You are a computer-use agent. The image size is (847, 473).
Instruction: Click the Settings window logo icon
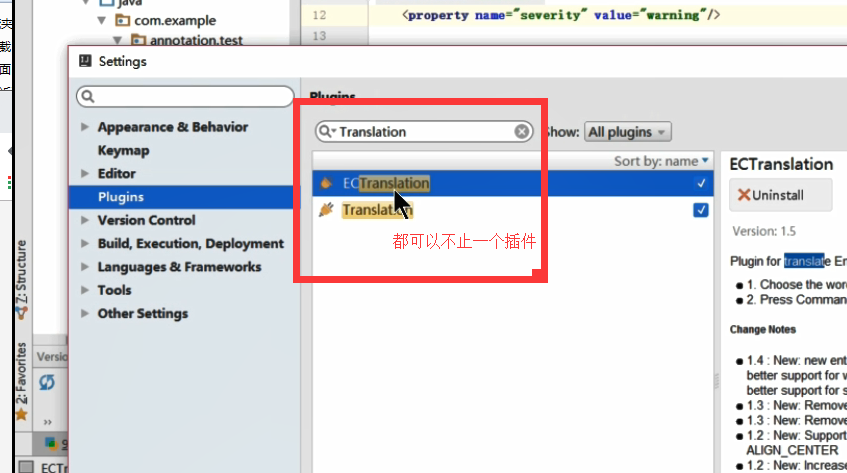(x=85, y=61)
